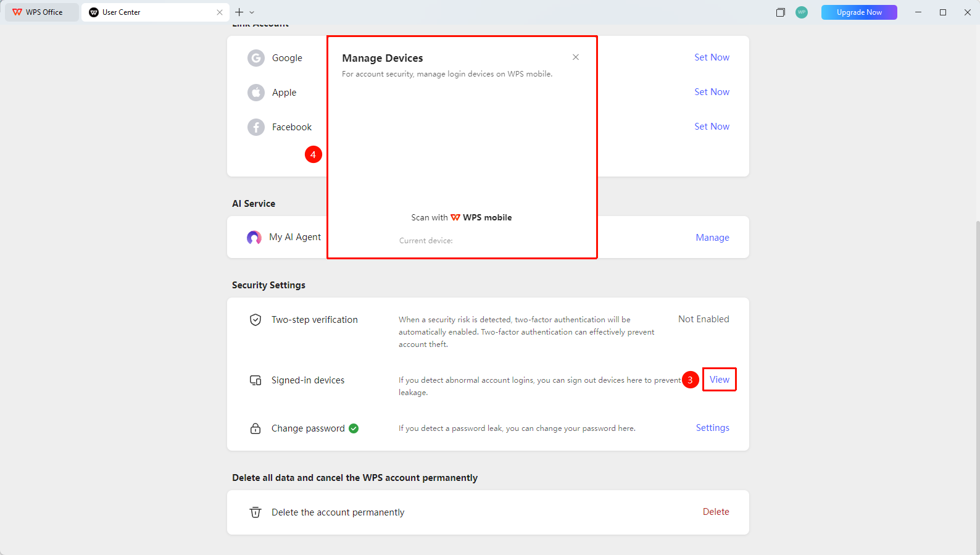Click the Security Settings heading
The height and width of the screenshot is (555, 980).
pos(268,285)
